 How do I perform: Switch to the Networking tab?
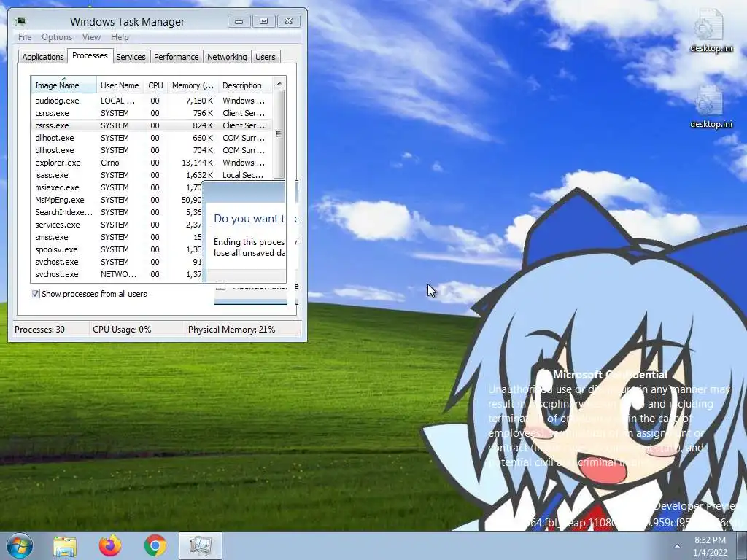[227, 57]
